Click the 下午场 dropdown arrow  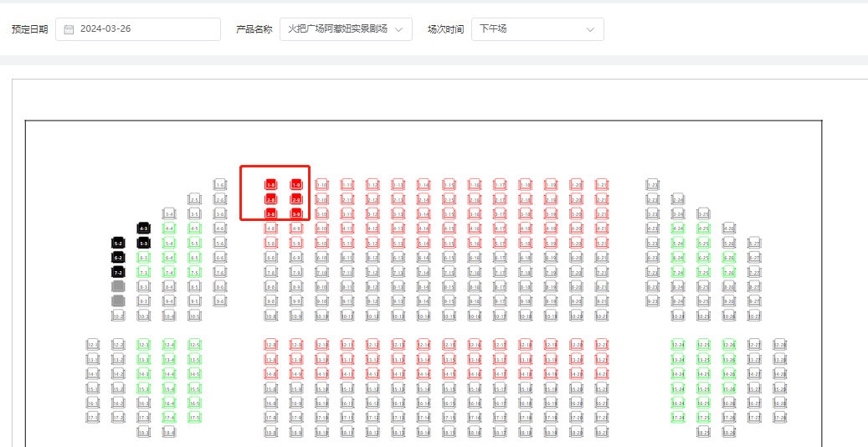click(590, 29)
